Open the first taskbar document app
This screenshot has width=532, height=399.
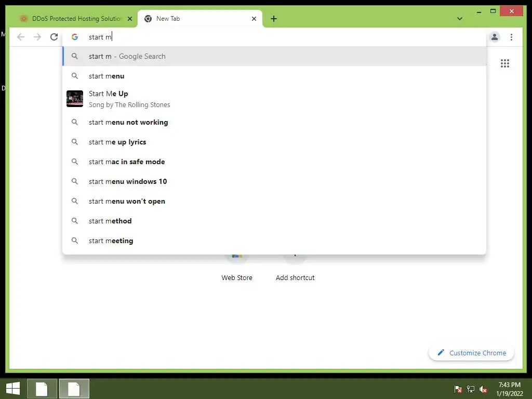pos(42,389)
